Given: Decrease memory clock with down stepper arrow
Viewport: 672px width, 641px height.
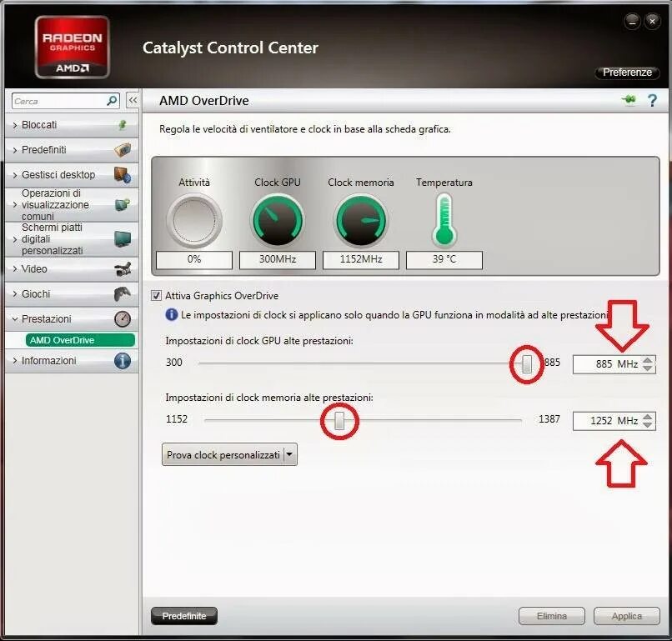Looking at the screenshot, I should click(648, 425).
